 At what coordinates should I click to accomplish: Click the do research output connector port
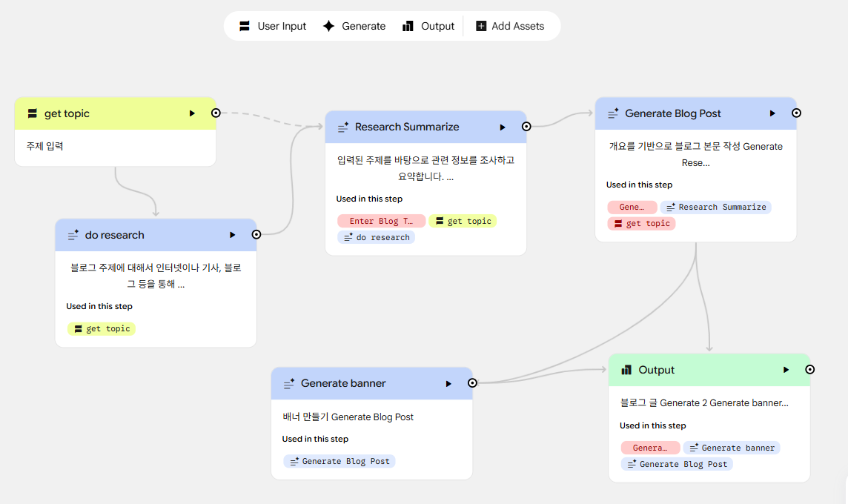(256, 234)
